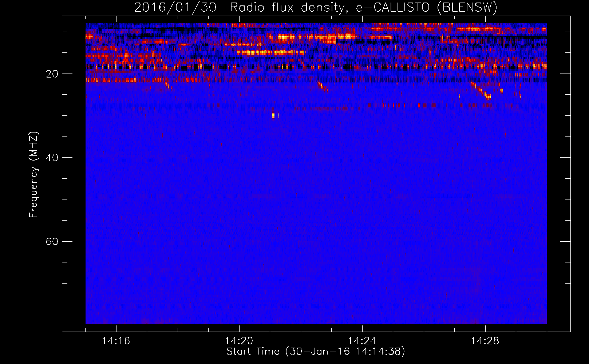Click the plot title mentioning e-CALLISTO (BLENSW)
Screen dimensions: 589x364
click(x=316, y=7)
